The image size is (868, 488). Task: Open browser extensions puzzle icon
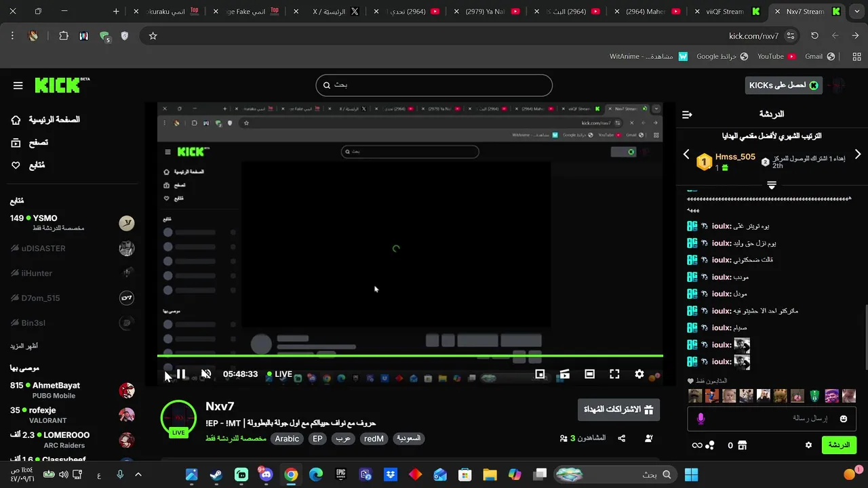64,36
